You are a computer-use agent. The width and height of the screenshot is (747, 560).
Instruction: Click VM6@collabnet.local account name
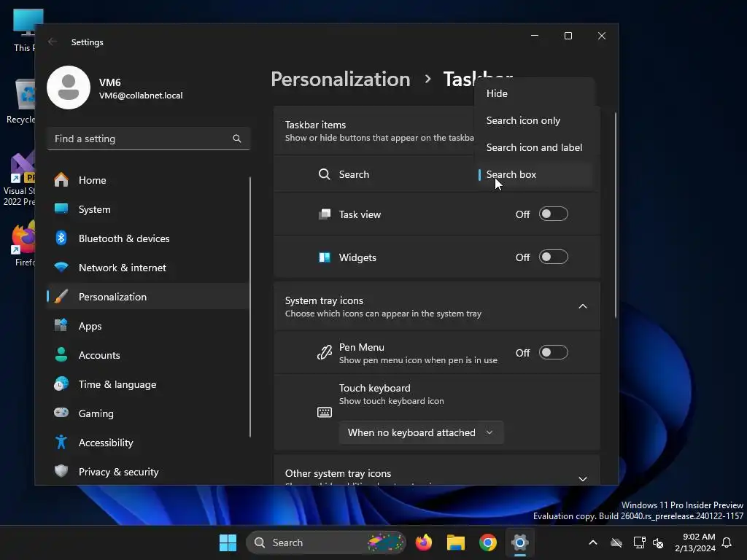click(x=141, y=96)
